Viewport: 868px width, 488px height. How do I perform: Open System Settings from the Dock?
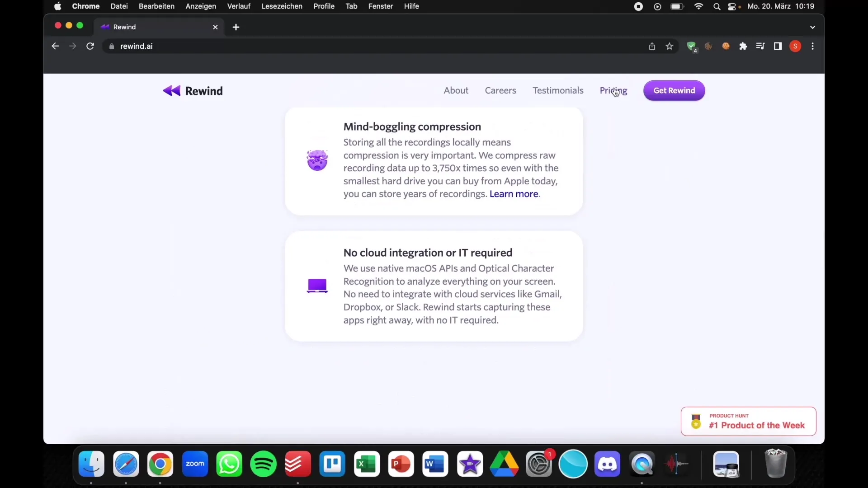539,464
